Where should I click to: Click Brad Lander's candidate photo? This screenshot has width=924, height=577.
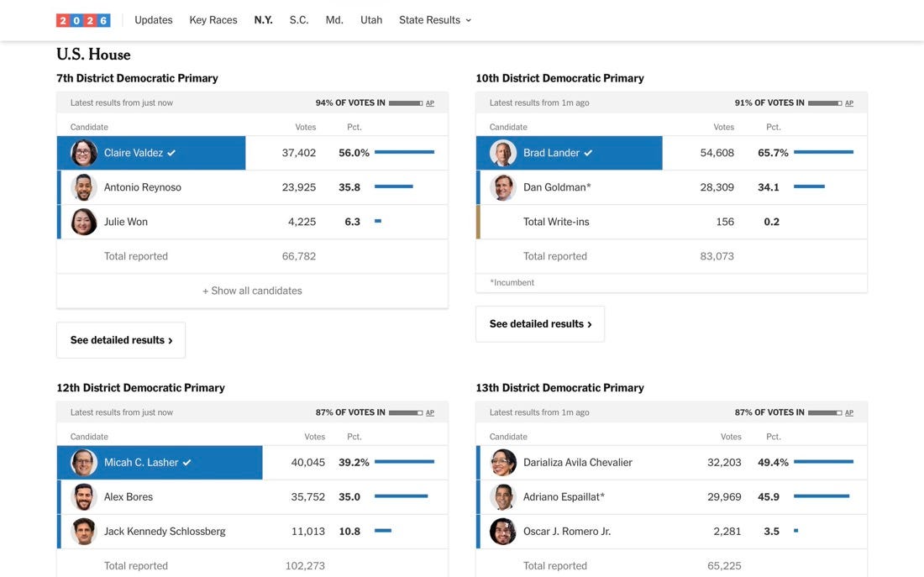click(x=502, y=153)
